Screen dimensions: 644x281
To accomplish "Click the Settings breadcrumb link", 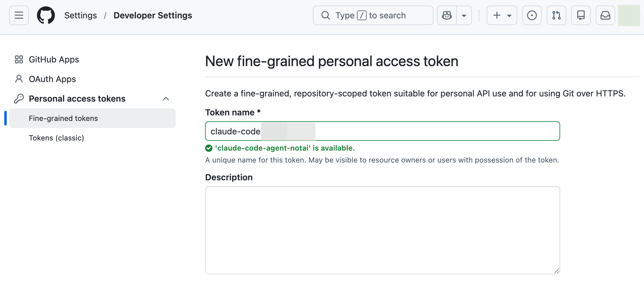I will click(x=80, y=15).
